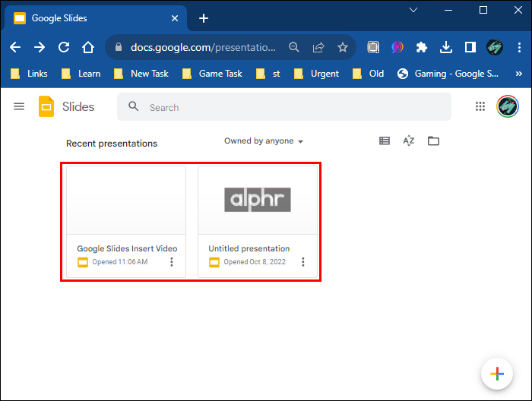This screenshot has height=401, width=532.
Task: Click Opened 11:06 AM text
Action: coord(120,262)
